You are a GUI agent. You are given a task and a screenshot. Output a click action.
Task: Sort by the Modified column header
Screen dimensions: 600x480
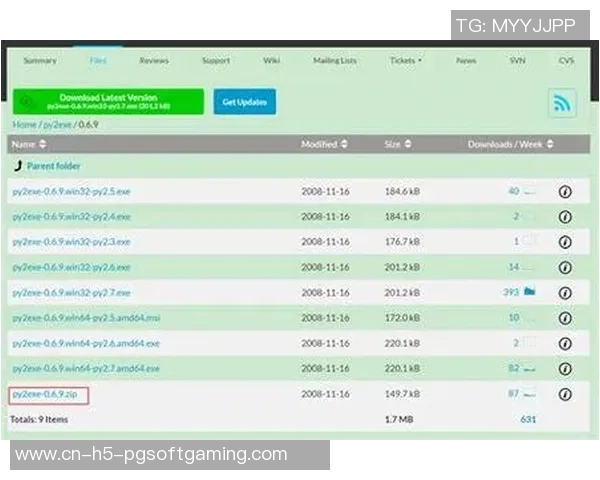[x=324, y=145]
